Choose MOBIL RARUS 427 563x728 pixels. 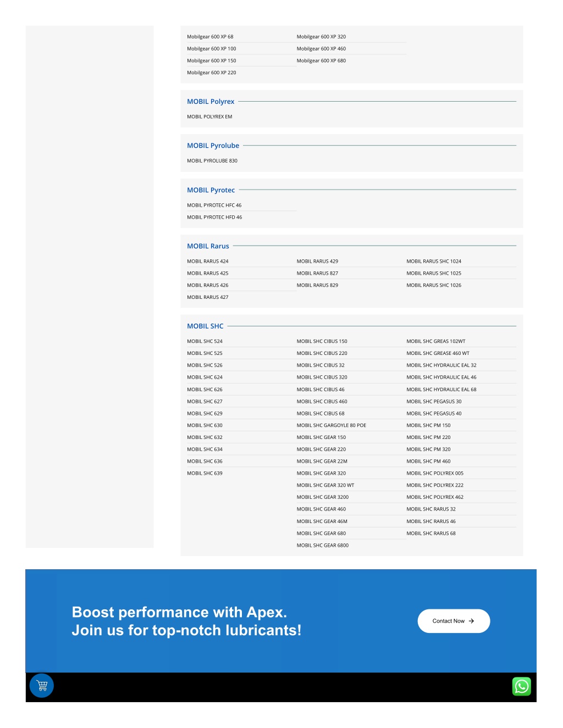point(207,297)
